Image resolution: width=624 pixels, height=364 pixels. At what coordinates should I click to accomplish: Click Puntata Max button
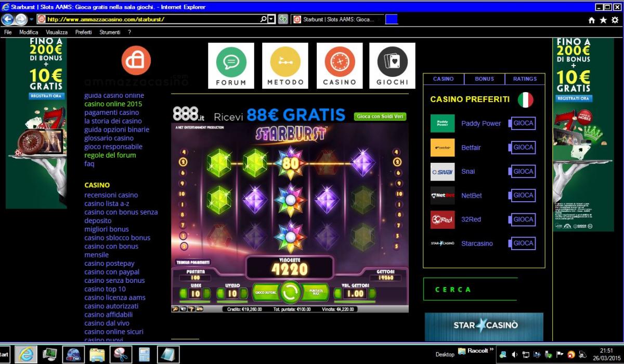pyautogui.click(x=316, y=293)
